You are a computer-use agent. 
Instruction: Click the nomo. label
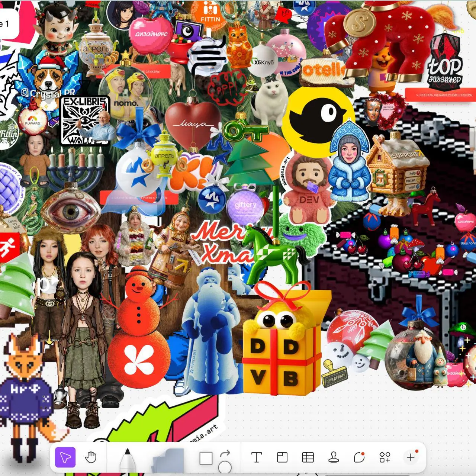(126, 103)
